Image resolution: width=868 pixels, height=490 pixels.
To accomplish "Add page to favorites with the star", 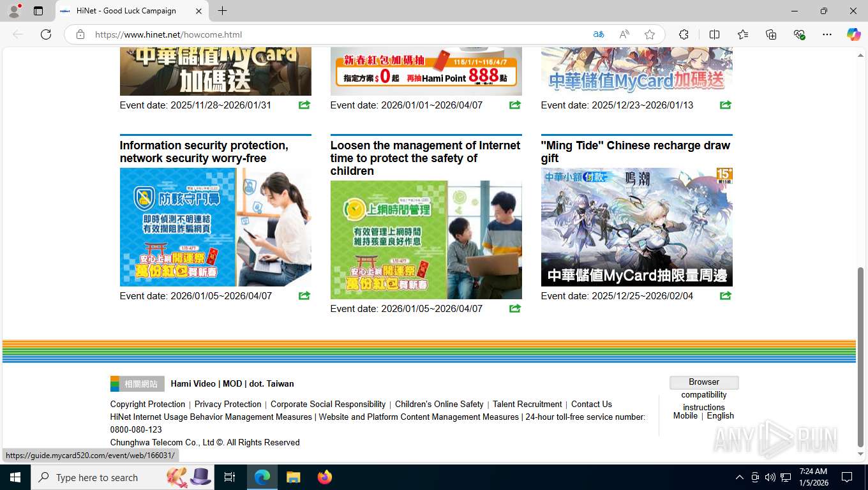I will [650, 34].
